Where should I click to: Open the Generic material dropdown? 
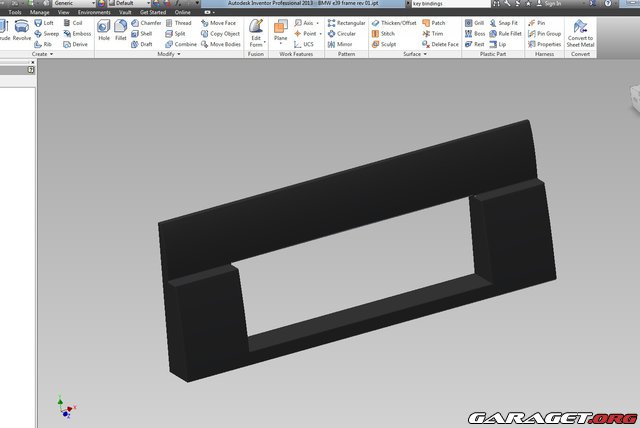(76, 4)
